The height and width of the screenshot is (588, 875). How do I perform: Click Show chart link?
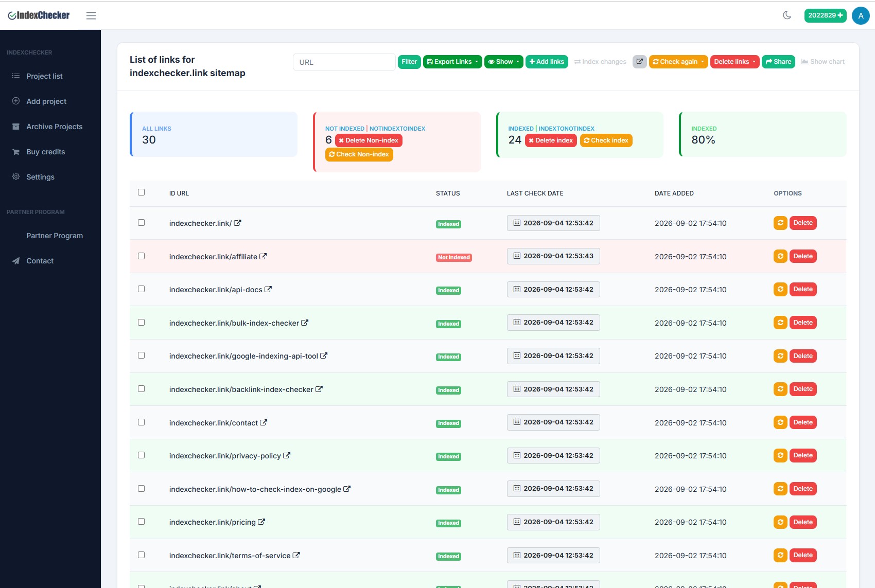(823, 62)
